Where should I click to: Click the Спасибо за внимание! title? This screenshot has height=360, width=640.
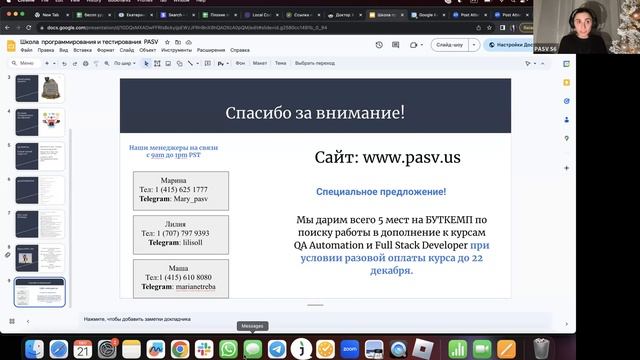315,113
